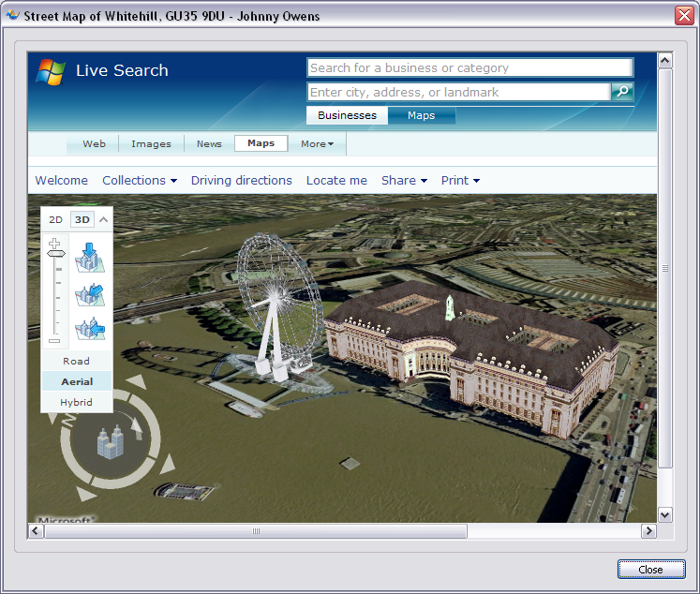Select the Hybrid map style
The height and width of the screenshot is (594, 700).
76,402
